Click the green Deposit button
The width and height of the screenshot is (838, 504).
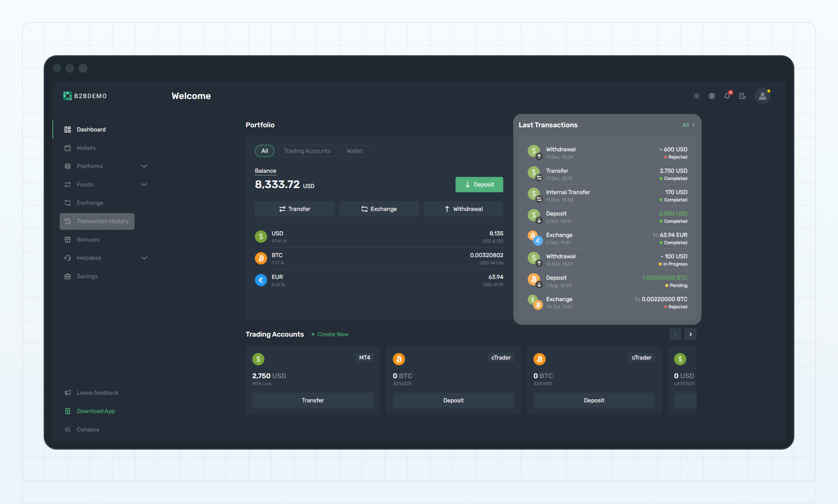tap(479, 184)
